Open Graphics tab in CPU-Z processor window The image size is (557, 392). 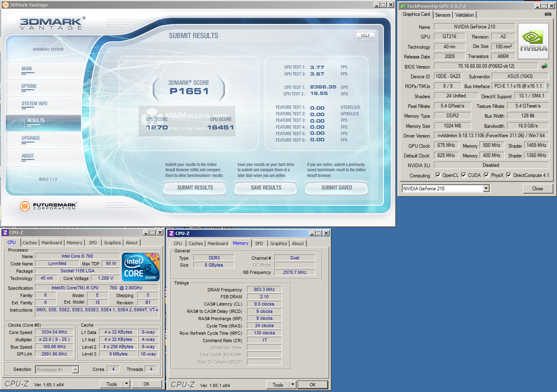(113, 243)
